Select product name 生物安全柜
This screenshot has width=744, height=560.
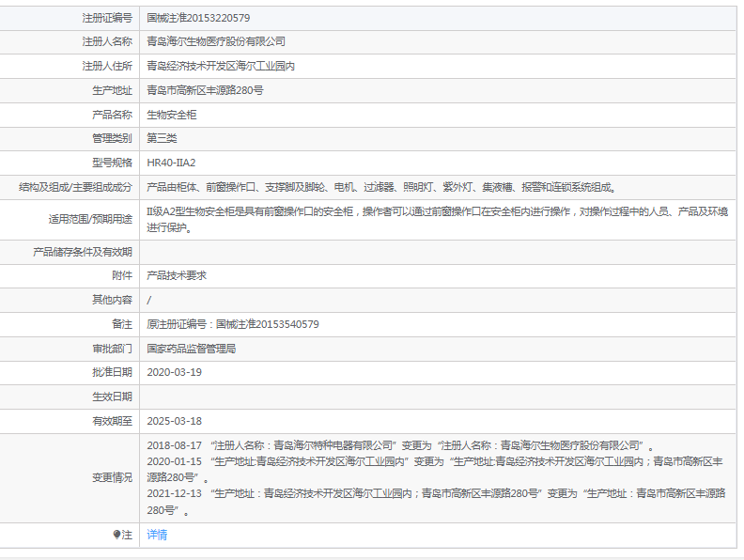tap(171, 115)
